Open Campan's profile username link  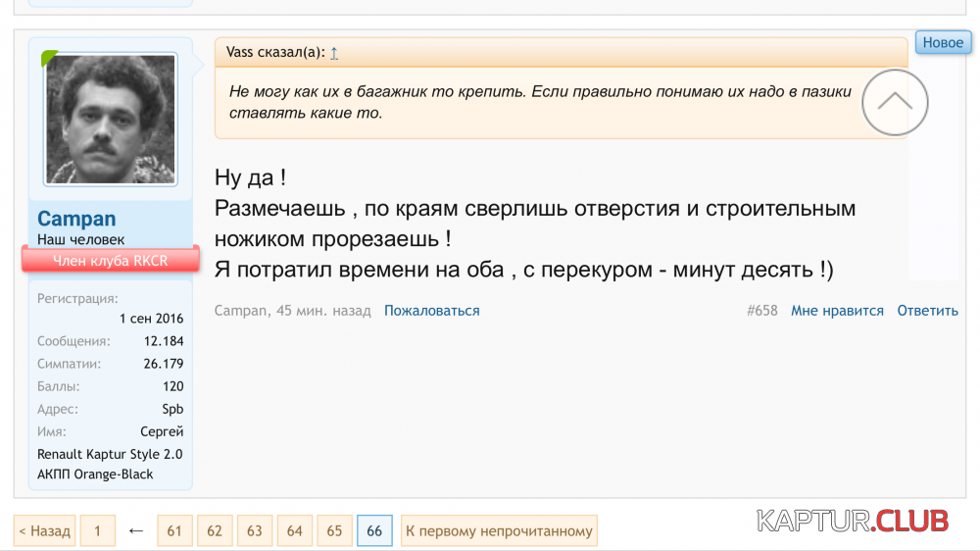pos(76,219)
